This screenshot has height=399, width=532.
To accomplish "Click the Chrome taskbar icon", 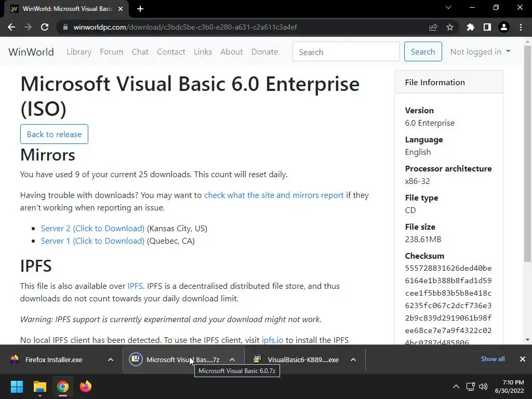I will pos(62,387).
